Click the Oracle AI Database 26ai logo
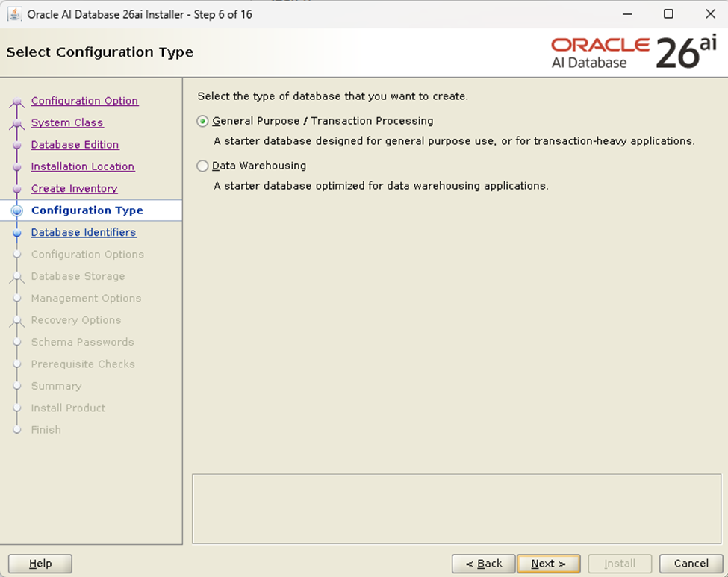Image resolution: width=728 pixels, height=577 pixels. (x=634, y=52)
